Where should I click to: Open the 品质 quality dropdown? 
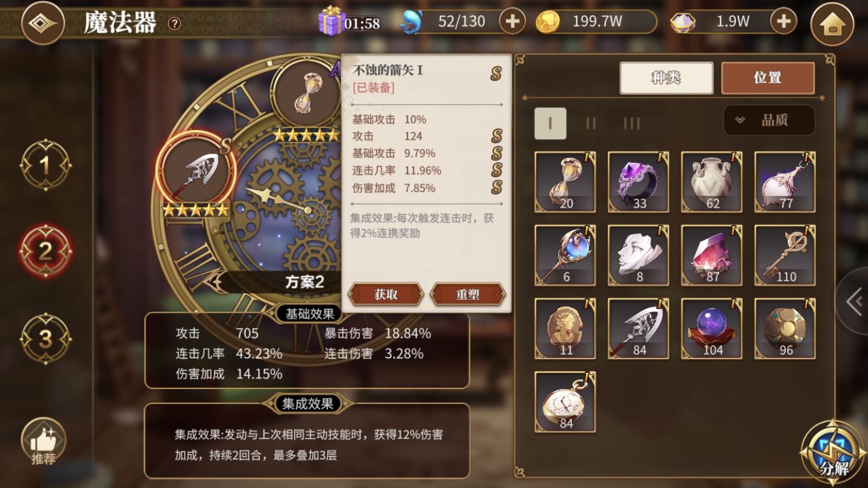[769, 120]
